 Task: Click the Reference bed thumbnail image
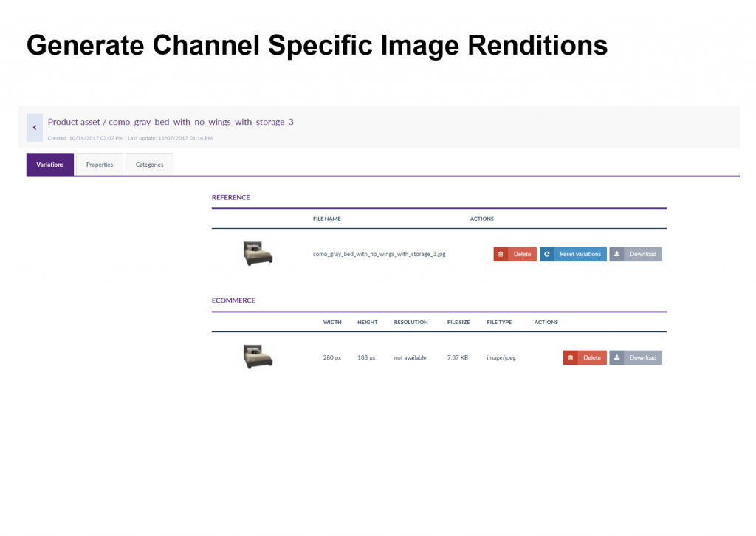(258, 253)
